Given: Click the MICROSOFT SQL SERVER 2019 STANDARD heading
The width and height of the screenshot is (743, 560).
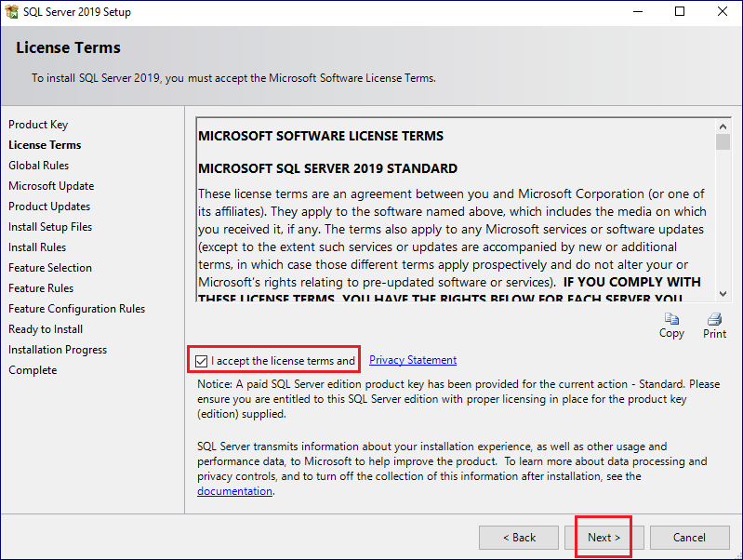Looking at the screenshot, I should click(328, 168).
